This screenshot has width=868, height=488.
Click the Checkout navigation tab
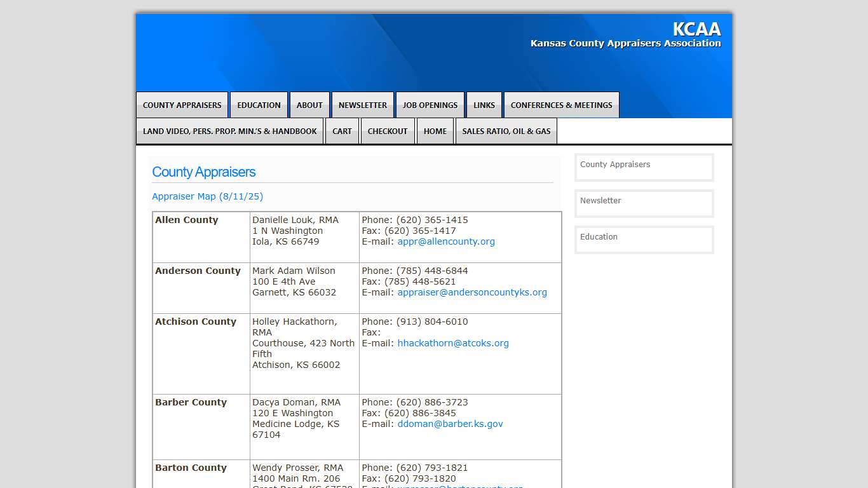tap(388, 132)
